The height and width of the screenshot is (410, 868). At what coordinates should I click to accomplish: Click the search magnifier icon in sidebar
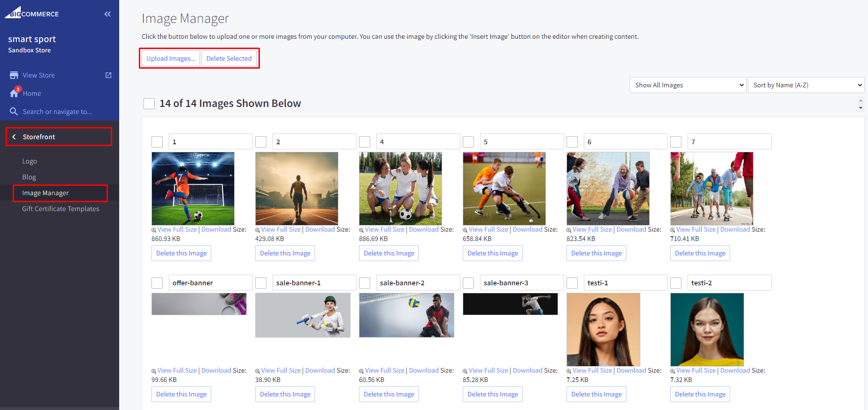14,112
